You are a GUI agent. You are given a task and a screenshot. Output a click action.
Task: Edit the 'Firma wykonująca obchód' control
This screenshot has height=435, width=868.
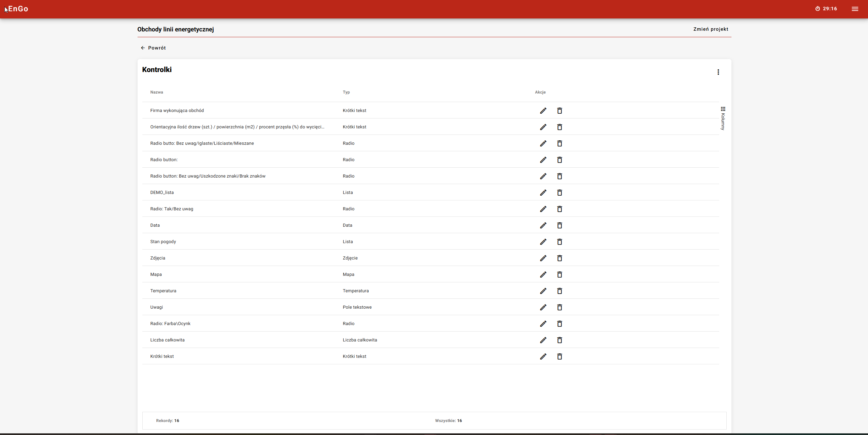point(543,111)
